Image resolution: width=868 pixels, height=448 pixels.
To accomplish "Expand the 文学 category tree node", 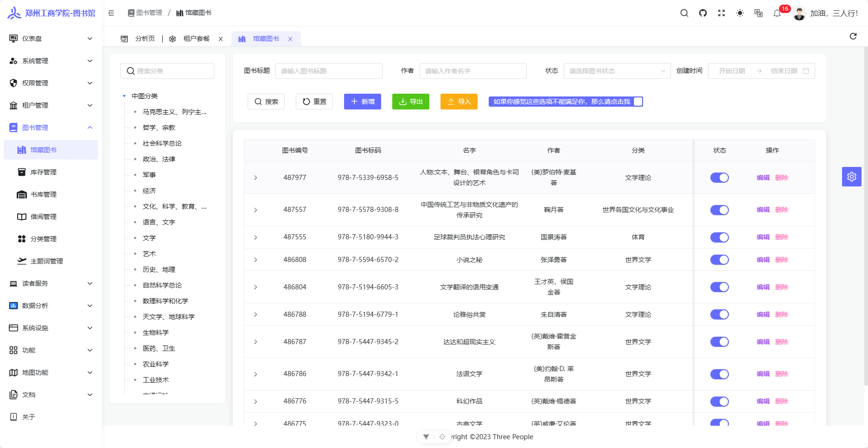I will click(x=135, y=238).
